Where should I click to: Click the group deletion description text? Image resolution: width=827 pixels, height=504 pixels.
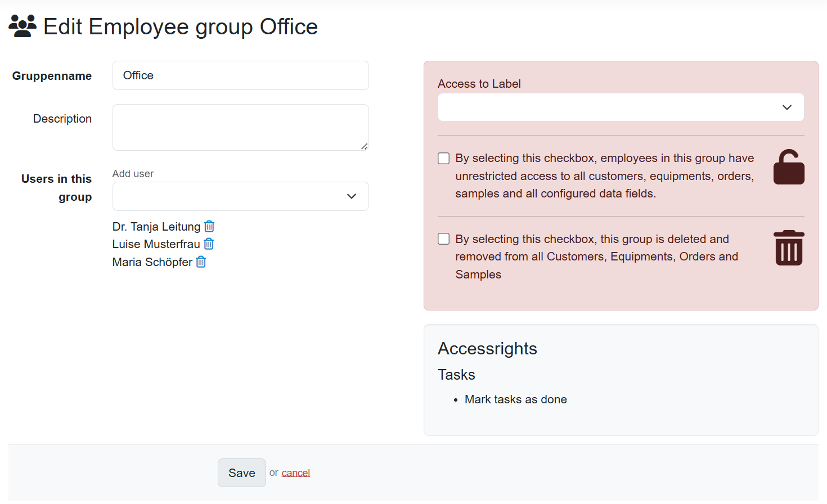[596, 256]
